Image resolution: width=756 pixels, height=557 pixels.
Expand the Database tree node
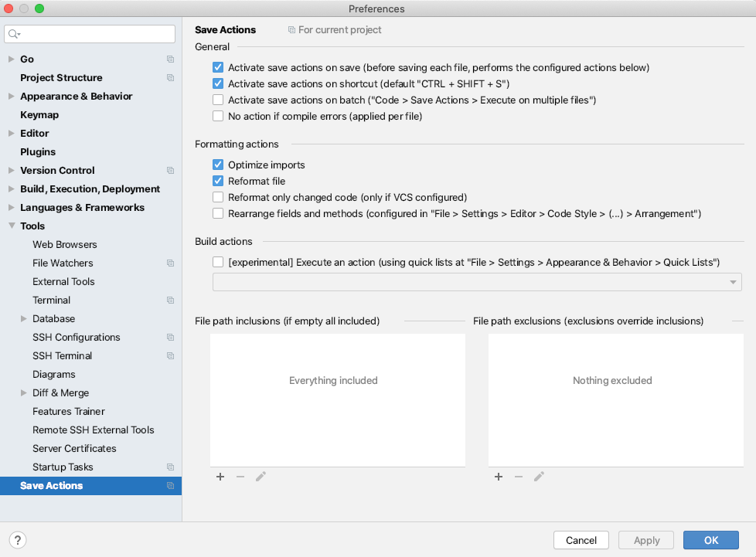click(24, 319)
